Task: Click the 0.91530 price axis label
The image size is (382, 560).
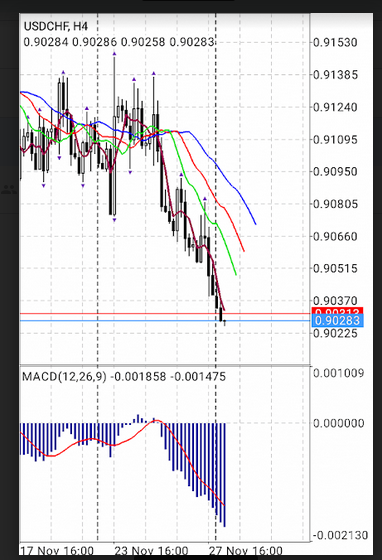Action: point(335,42)
